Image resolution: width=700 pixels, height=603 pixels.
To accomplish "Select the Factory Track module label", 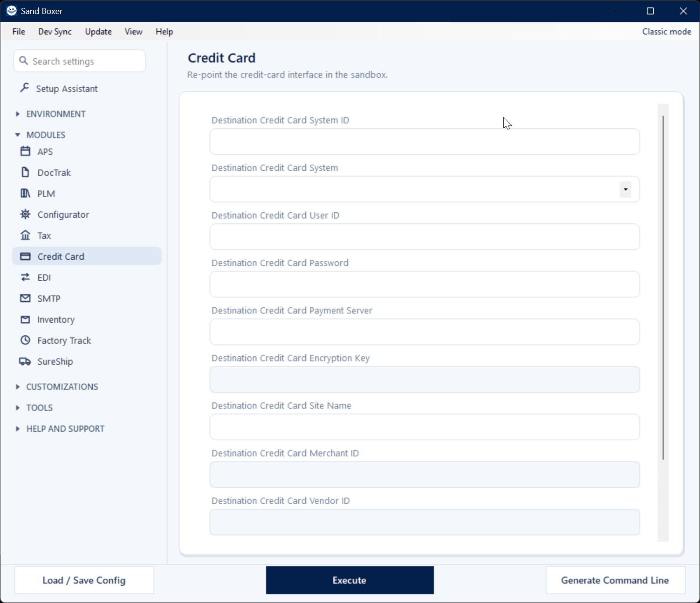I will [x=64, y=340].
